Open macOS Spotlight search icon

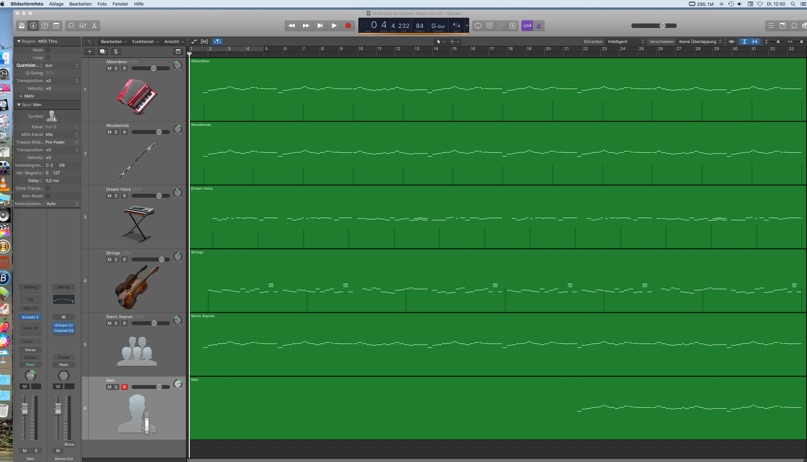pyautogui.click(x=793, y=4)
